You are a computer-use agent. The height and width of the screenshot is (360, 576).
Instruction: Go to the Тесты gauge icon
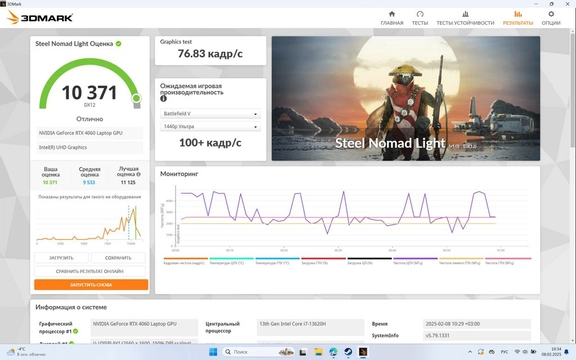coord(420,14)
